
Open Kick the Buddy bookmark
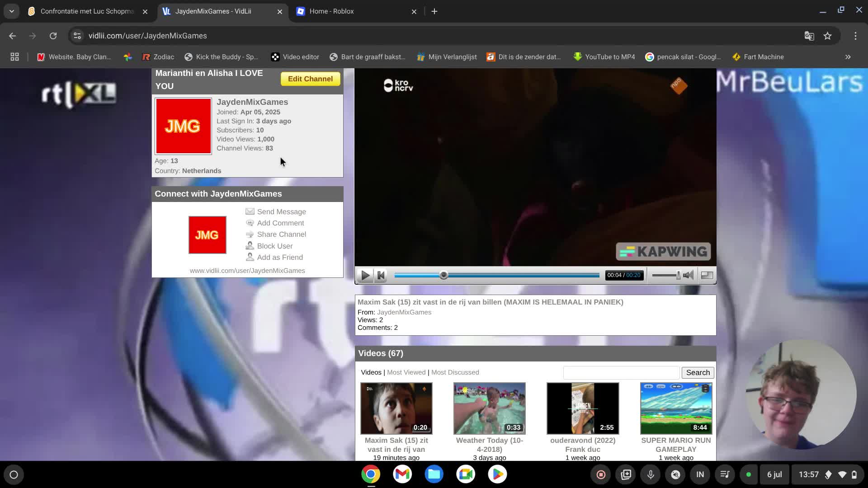pyautogui.click(x=222, y=57)
